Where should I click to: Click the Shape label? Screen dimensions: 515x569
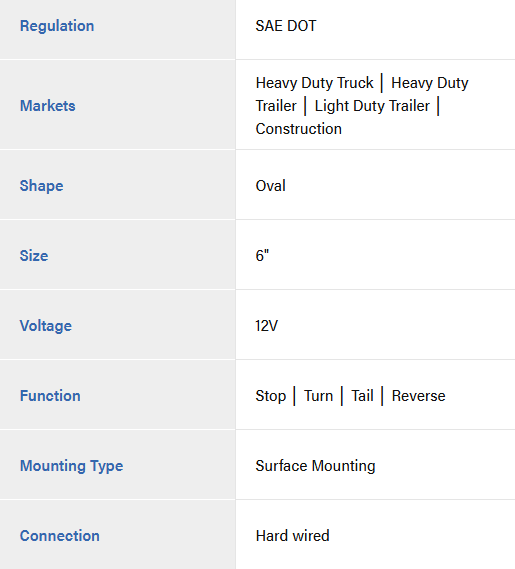[41, 186]
